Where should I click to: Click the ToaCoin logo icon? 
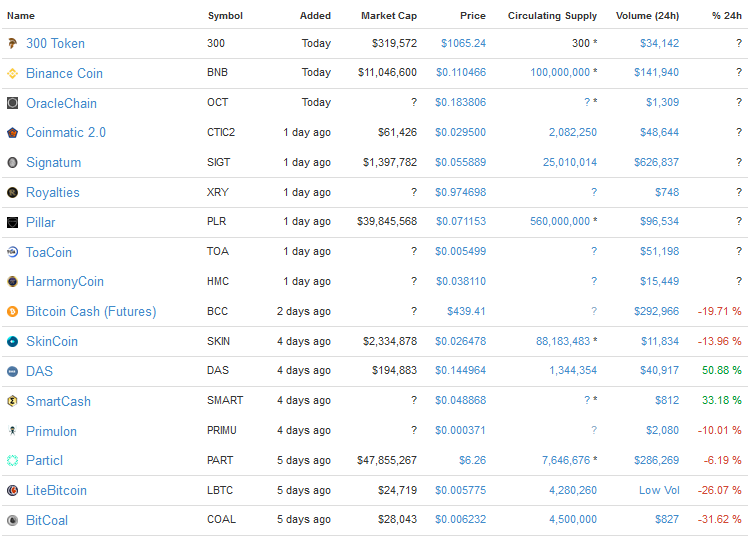pos(12,252)
